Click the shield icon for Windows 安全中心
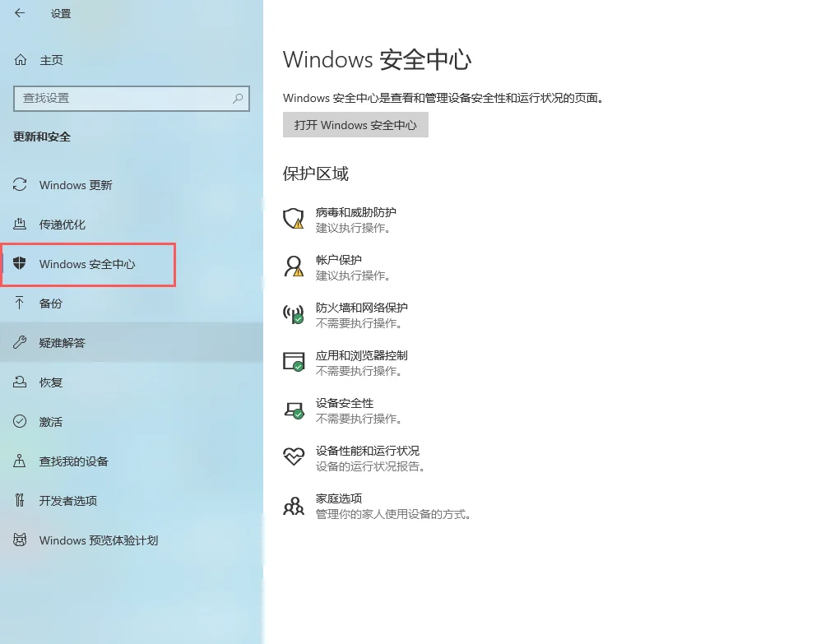Viewport: 830px width, 644px height. (20, 263)
